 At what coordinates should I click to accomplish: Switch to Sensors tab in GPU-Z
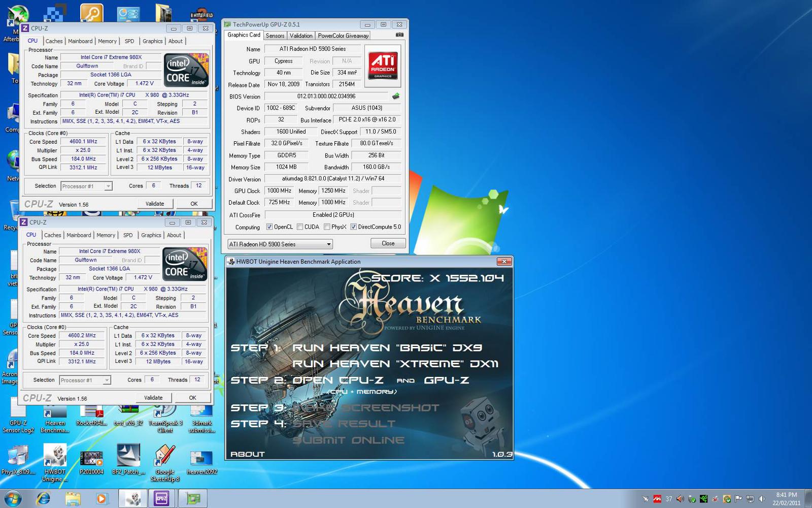pyautogui.click(x=275, y=36)
